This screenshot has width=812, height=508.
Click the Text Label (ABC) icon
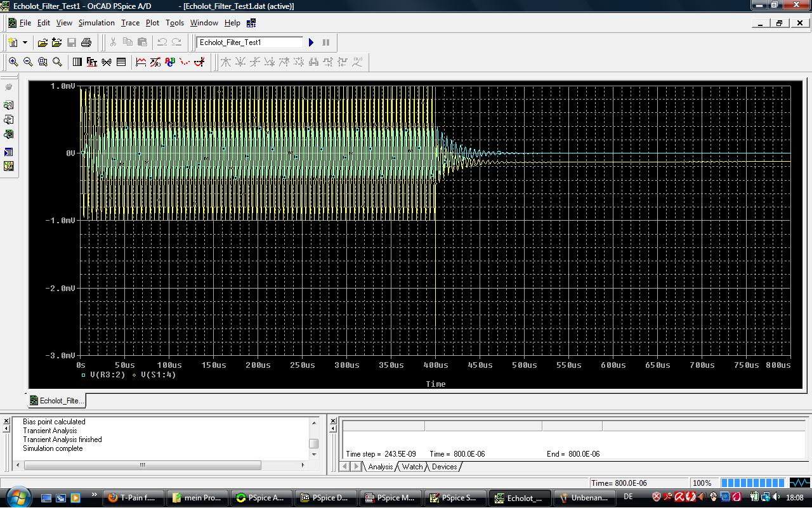(x=170, y=62)
